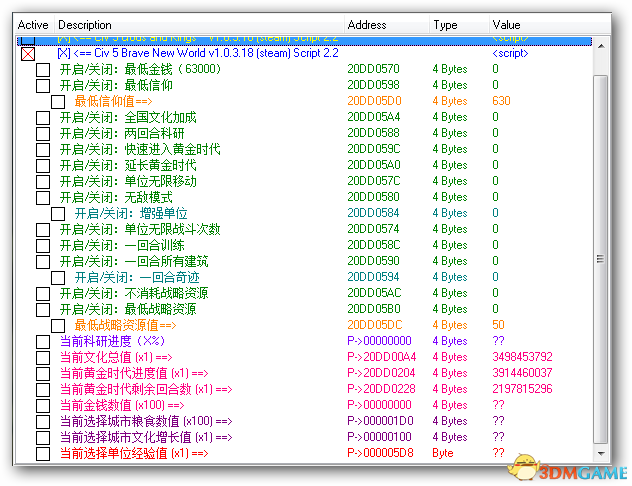Click the vertical scrollbar thumb
Screen dimensions: 632x486
click(601, 259)
